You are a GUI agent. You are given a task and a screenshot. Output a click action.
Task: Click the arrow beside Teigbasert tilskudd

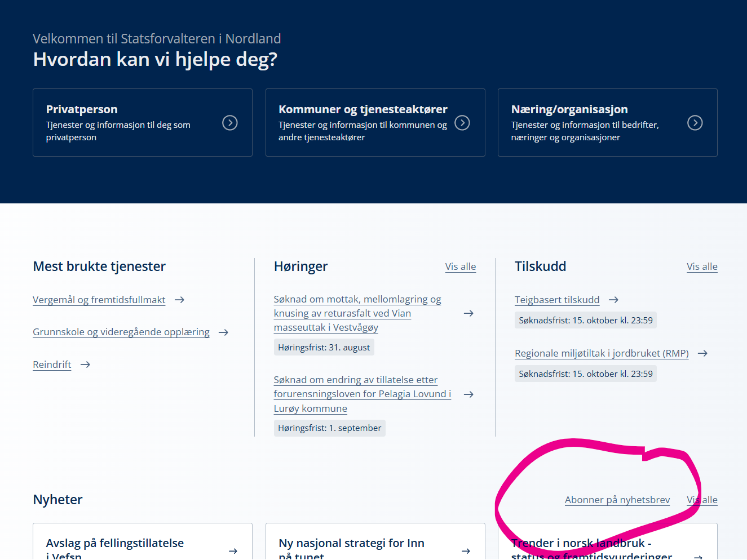click(613, 300)
